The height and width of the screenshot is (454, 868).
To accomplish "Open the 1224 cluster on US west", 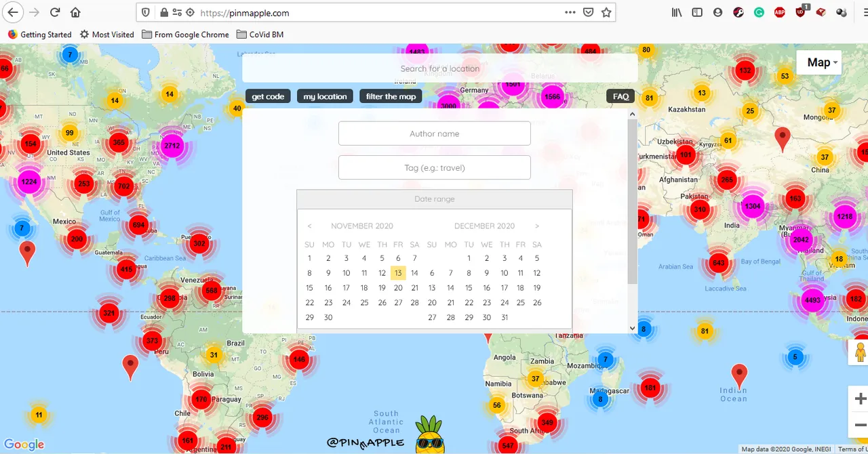I will click(29, 181).
